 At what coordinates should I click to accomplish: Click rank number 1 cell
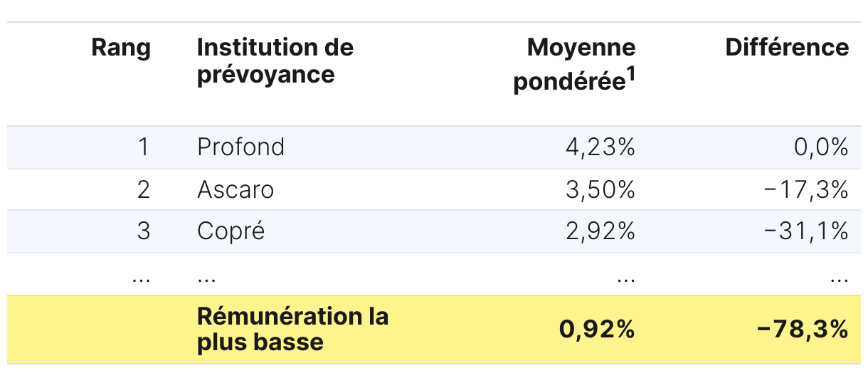[x=144, y=147]
